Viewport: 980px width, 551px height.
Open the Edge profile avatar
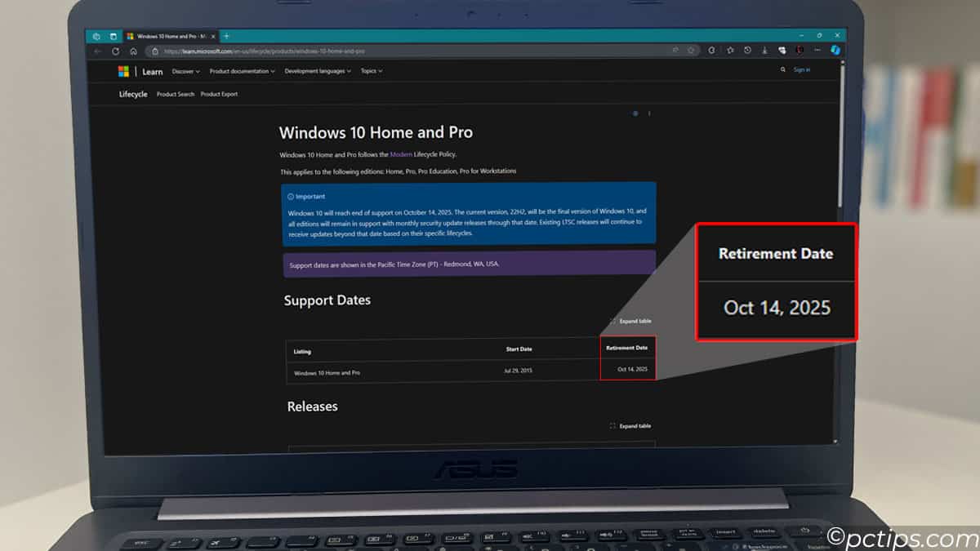(800, 50)
